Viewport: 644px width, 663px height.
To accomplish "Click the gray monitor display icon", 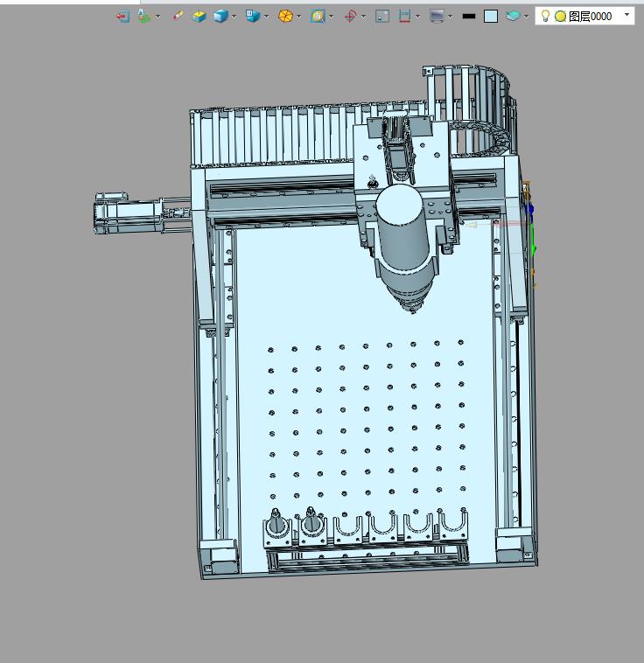I will (x=437, y=16).
